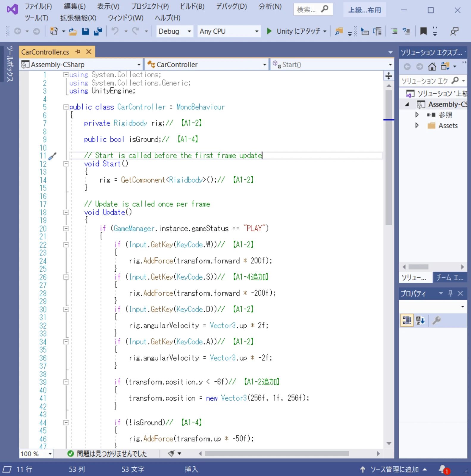471x476 pixels.
Task: Click ソース管理に追加 in status bar
Action: (x=394, y=469)
